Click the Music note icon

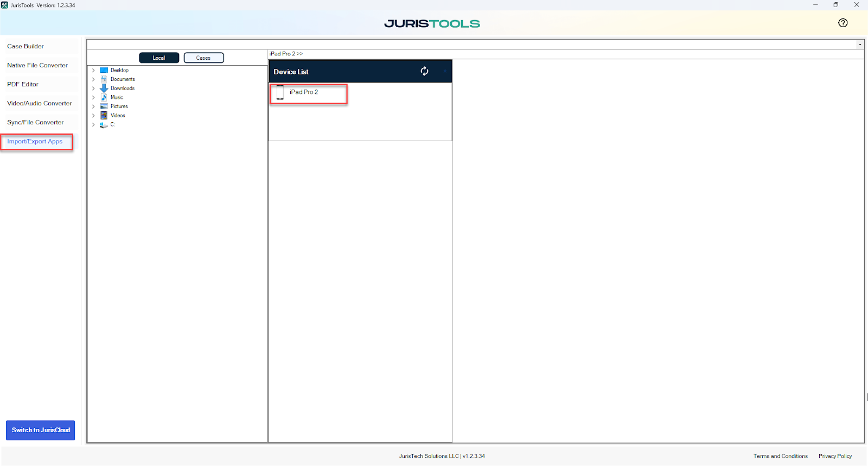click(104, 97)
